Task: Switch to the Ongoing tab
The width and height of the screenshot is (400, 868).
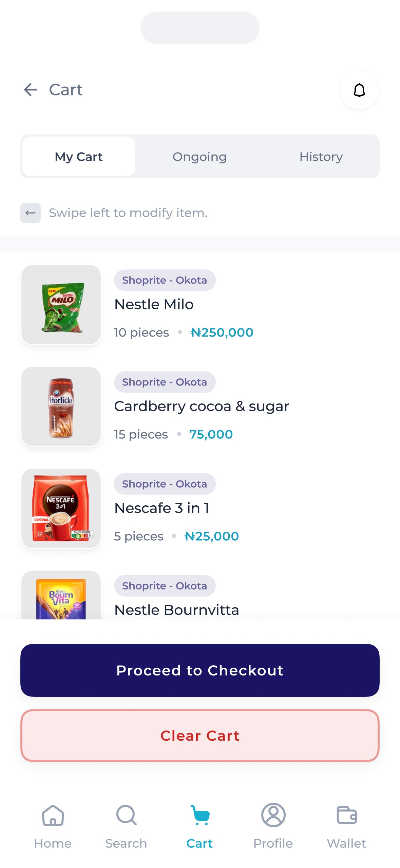Action: tap(199, 157)
